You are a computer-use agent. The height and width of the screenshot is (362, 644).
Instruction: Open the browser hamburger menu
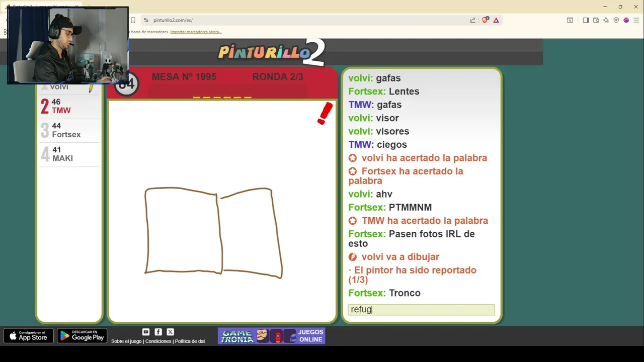point(636,20)
